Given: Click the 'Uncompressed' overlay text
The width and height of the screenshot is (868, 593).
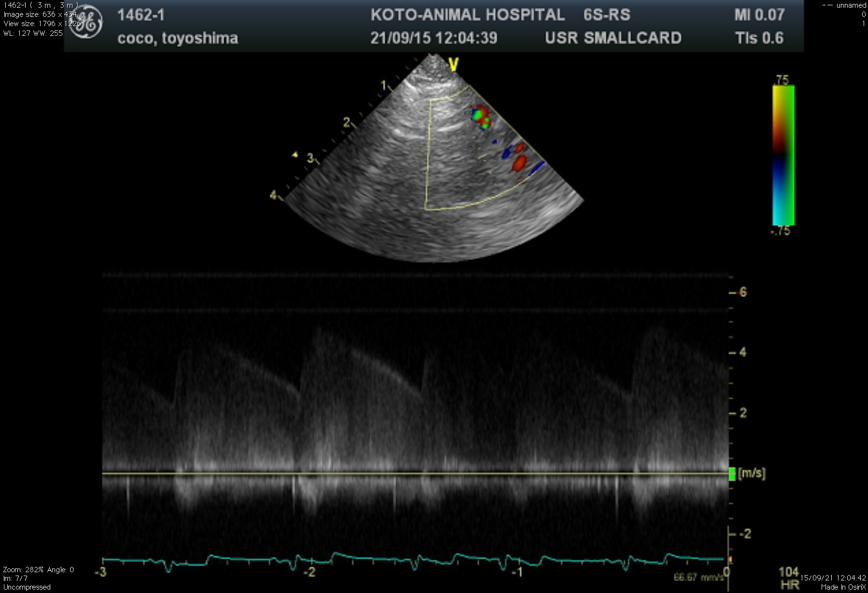Looking at the screenshot, I should click(27, 587).
